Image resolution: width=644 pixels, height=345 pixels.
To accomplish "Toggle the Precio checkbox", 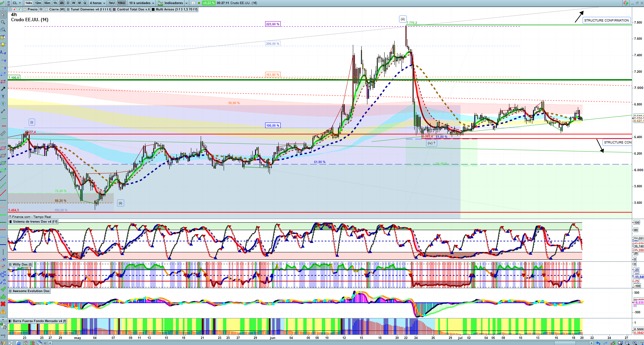I will pyautogui.click(x=25, y=9).
